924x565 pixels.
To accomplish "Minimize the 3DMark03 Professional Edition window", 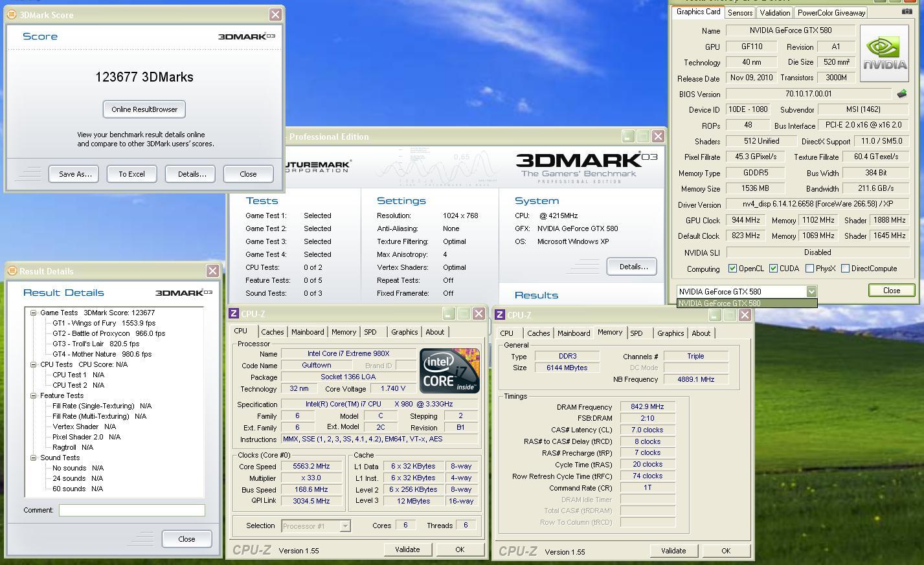I will pyautogui.click(x=627, y=136).
